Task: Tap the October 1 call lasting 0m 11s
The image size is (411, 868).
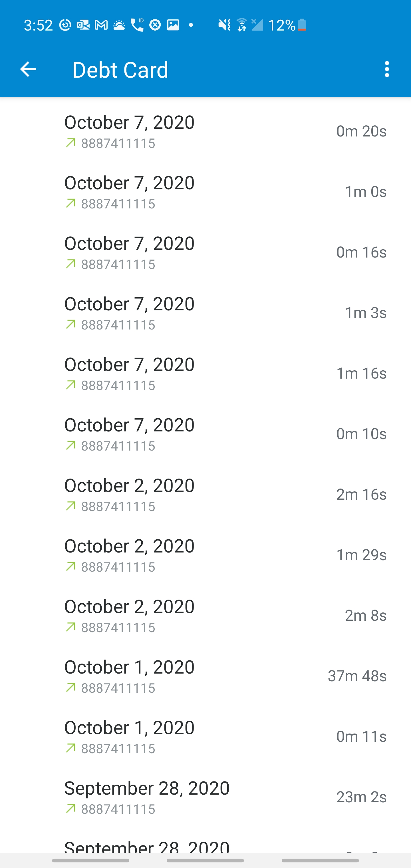Action: pyautogui.click(x=205, y=737)
